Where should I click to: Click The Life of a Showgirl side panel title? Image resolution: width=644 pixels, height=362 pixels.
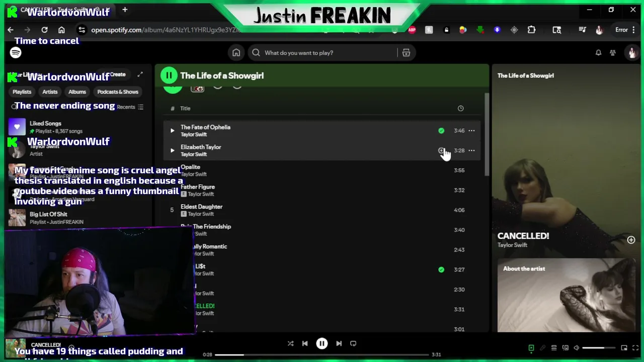pos(525,75)
